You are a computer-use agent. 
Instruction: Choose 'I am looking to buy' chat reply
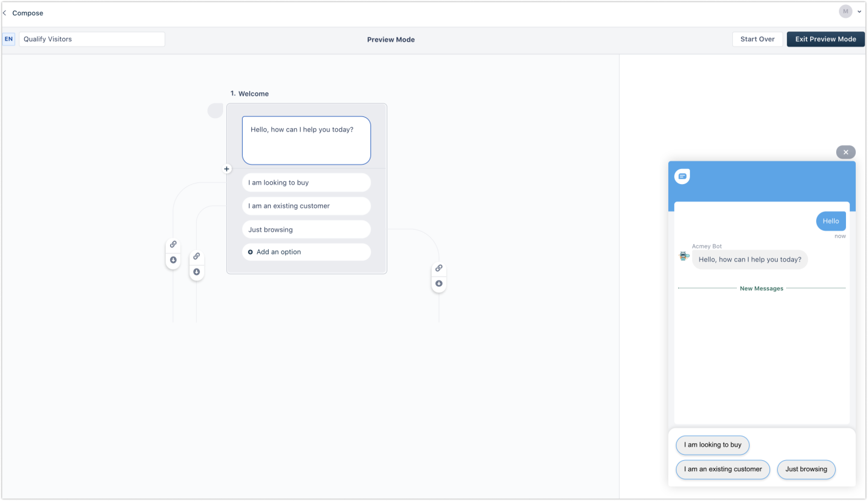pyautogui.click(x=712, y=445)
